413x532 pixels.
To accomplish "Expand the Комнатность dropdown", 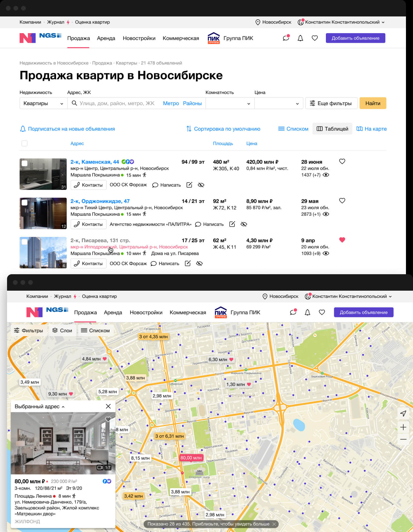I will (x=230, y=103).
